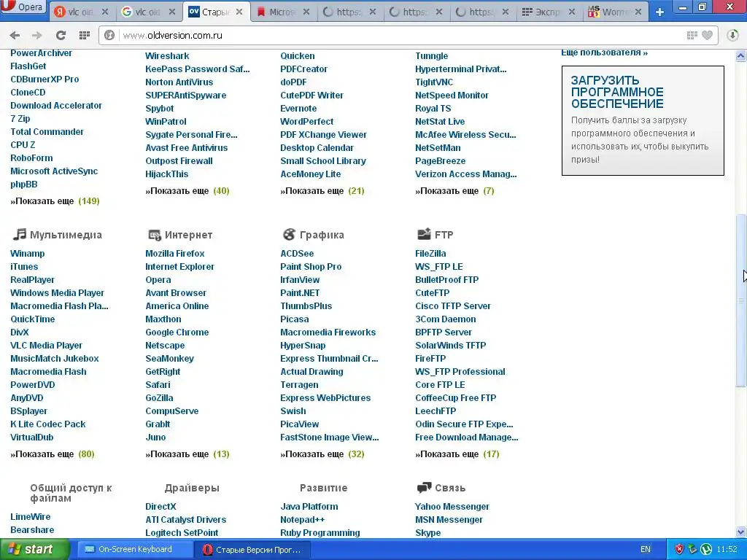
Task: Click the Связь chat bubbles icon
Action: pyautogui.click(x=424, y=488)
